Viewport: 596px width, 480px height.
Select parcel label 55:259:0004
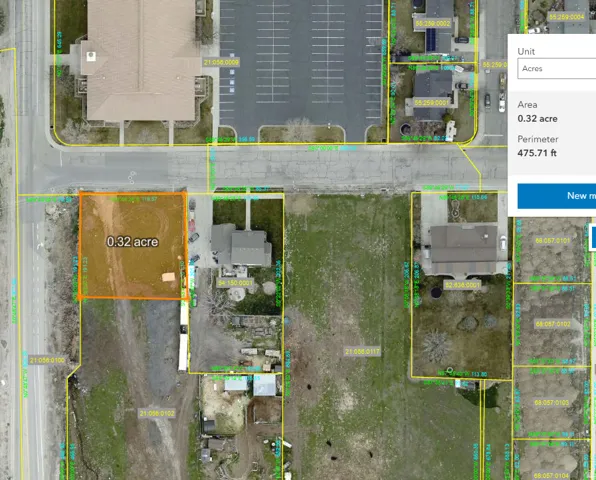pos(566,17)
